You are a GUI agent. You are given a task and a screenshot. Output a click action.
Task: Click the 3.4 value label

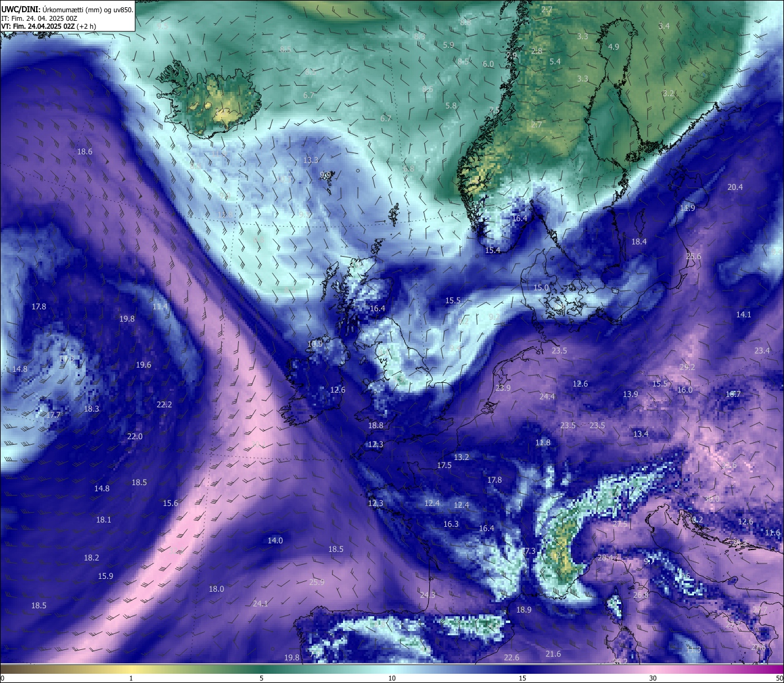664,26
